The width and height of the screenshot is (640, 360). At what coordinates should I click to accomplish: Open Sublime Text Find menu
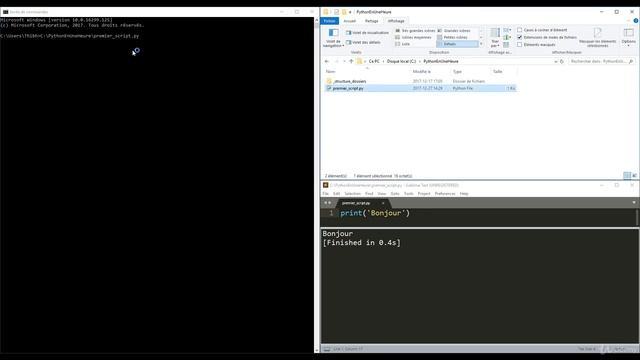tap(369, 193)
